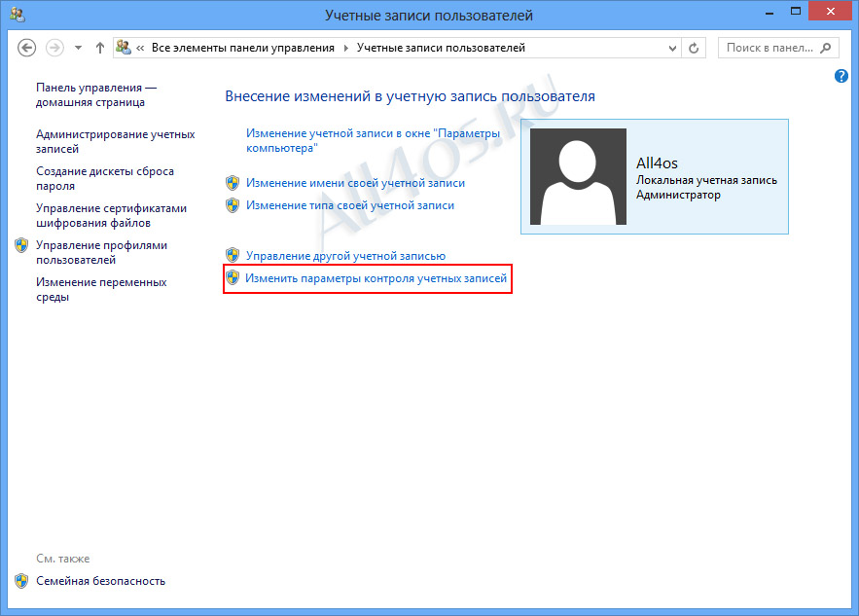The height and width of the screenshot is (616, 859).
Task: Click the window title bar system icon
Action: 18,15
